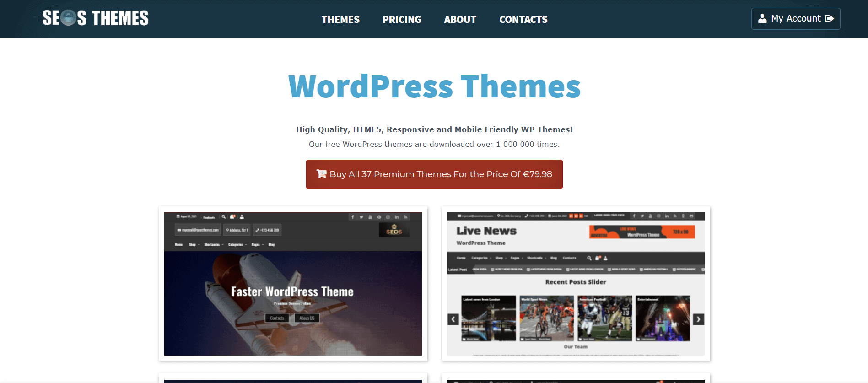Open the Faster WordPress Theme preview thumbnail

pyautogui.click(x=293, y=284)
